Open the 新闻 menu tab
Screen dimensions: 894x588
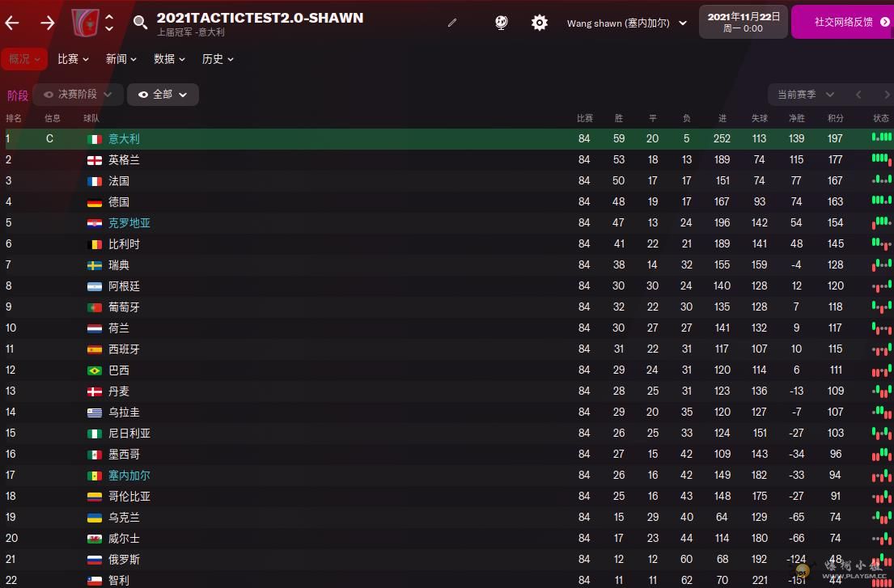click(121, 59)
